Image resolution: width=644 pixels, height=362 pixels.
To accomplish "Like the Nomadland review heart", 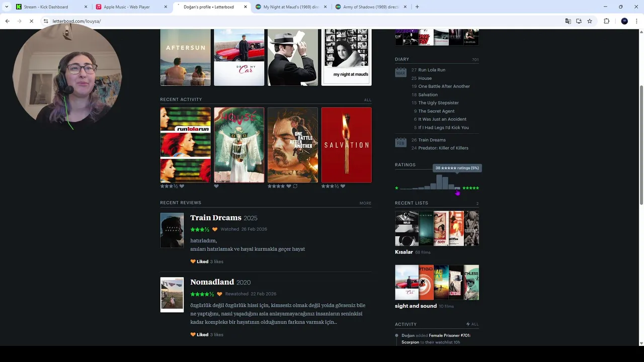I will pyautogui.click(x=193, y=334).
